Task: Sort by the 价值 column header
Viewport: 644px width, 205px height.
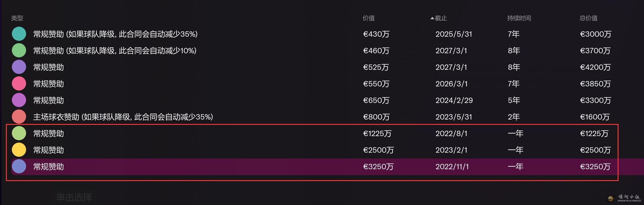Action: point(368,18)
